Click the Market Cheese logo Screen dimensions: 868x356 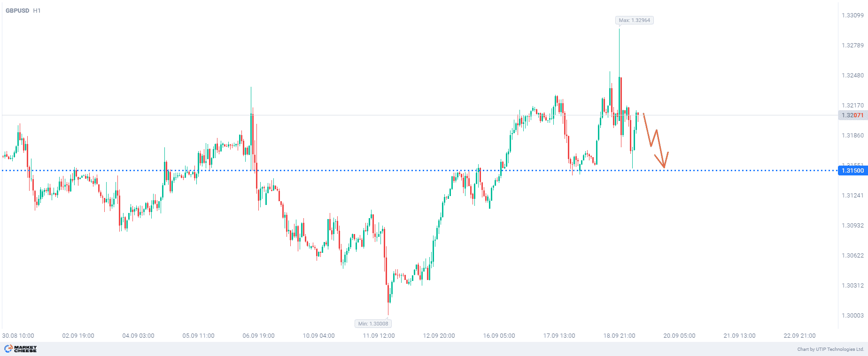click(21, 349)
